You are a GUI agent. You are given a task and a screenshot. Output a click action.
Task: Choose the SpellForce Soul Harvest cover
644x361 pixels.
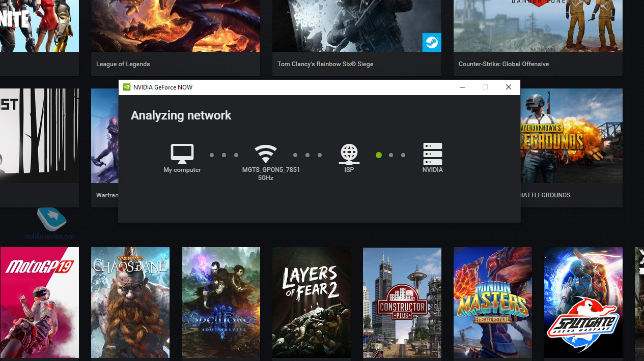[220, 303]
